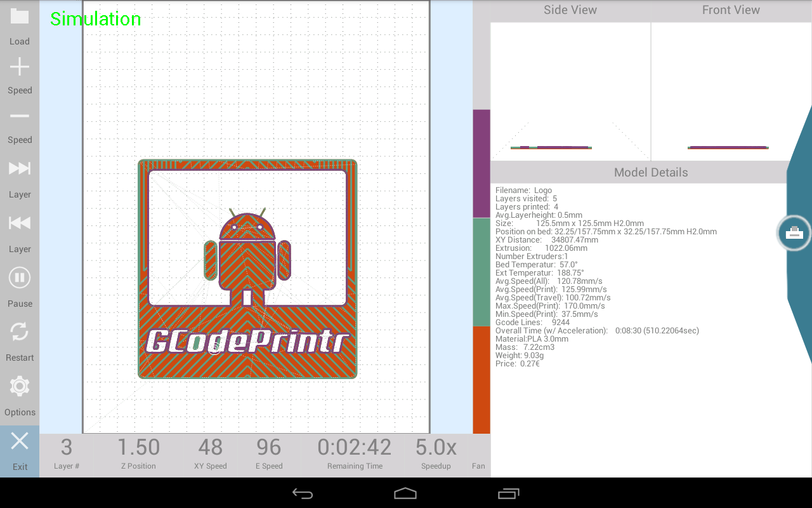The width and height of the screenshot is (812, 508).
Task: Select the Material:PLA 3.0mm line
Action: pos(532,338)
